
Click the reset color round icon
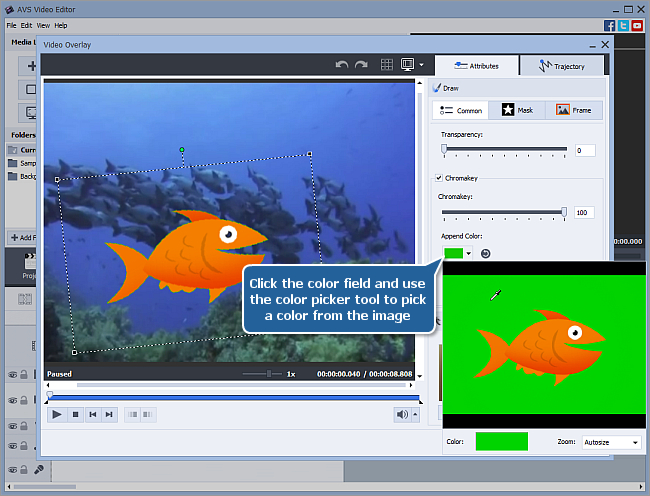[485, 253]
